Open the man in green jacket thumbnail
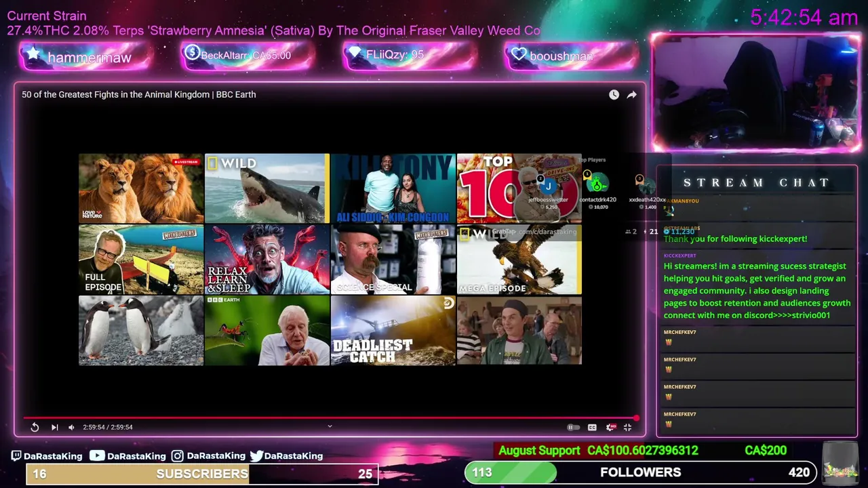The height and width of the screenshot is (488, 868). (519, 331)
